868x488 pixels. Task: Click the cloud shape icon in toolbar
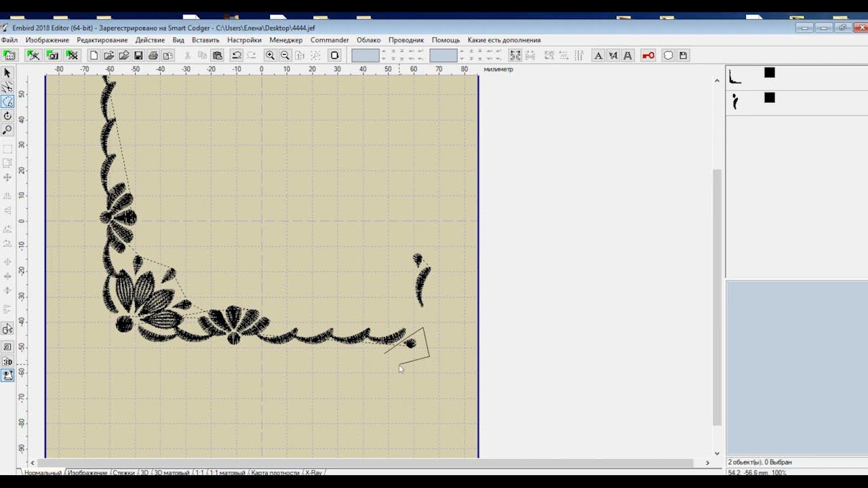tap(668, 56)
